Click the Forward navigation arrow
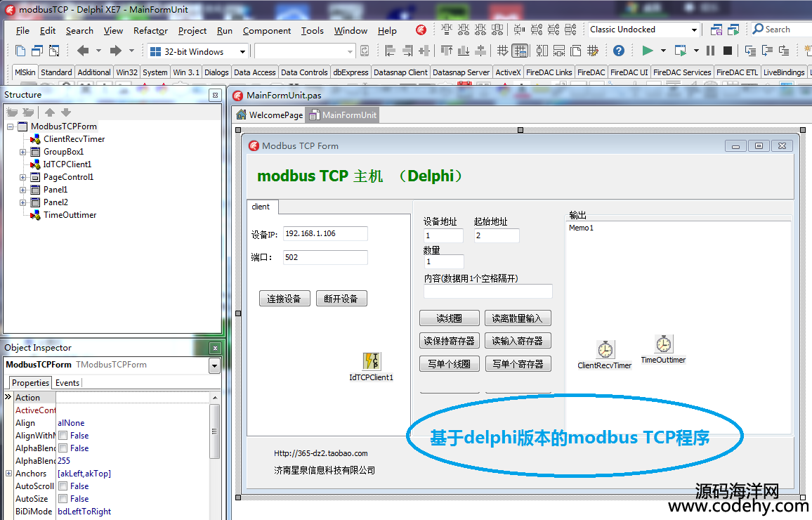 click(115, 51)
